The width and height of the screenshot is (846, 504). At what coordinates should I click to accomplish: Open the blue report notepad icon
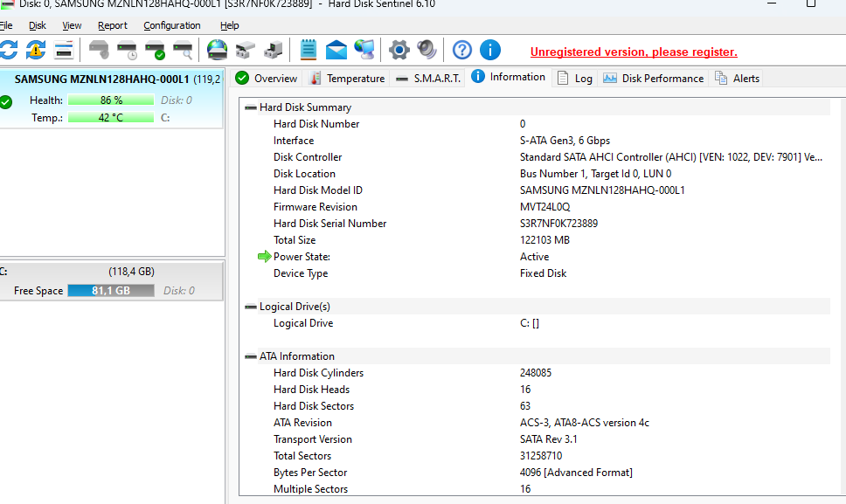point(309,50)
